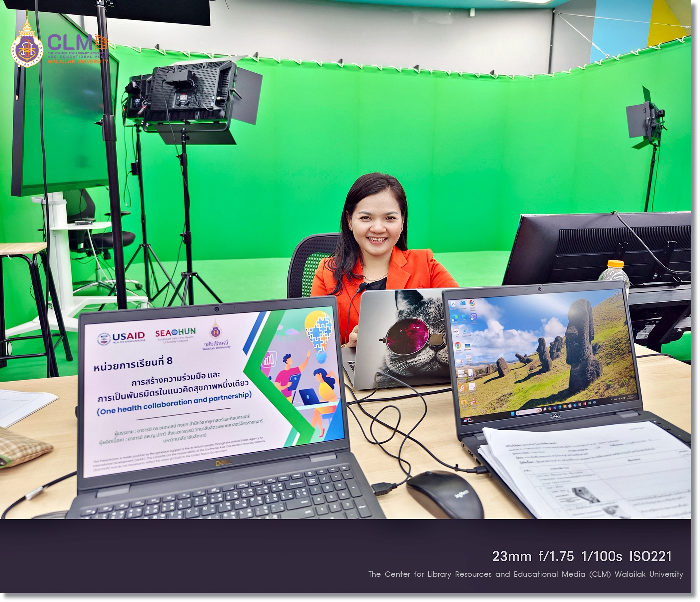
Task: Launch the Logi Options+ shortcut
Action: pyautogui.click(x=474, y=317)
